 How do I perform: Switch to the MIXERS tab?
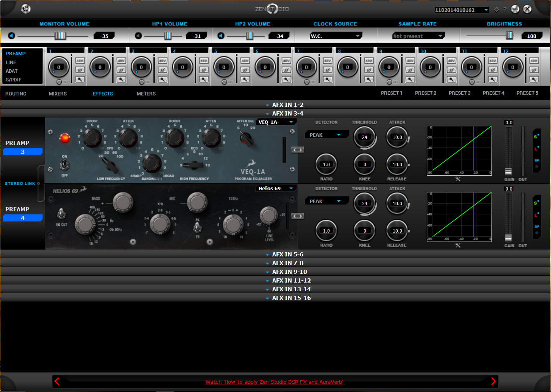[58, 94]
